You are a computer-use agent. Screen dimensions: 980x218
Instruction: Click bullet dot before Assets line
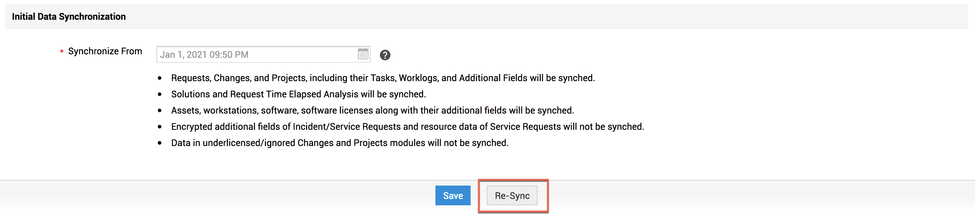(160, 110)
